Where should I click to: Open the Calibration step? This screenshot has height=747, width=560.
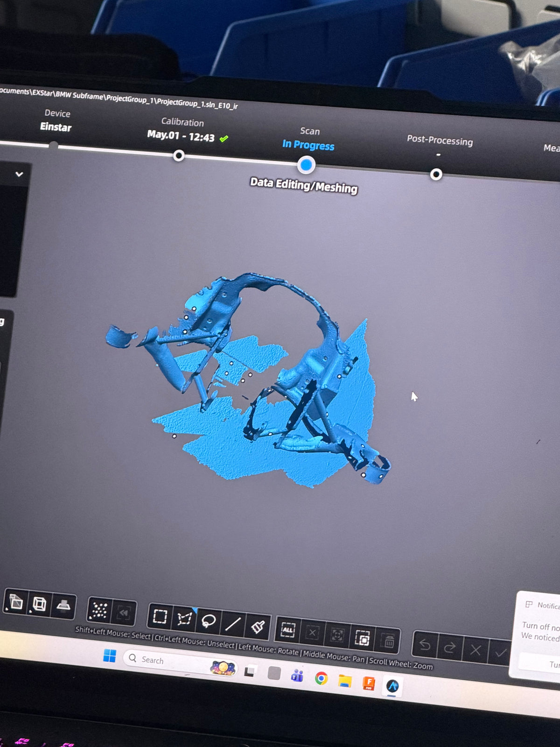(x=178, y=155)
